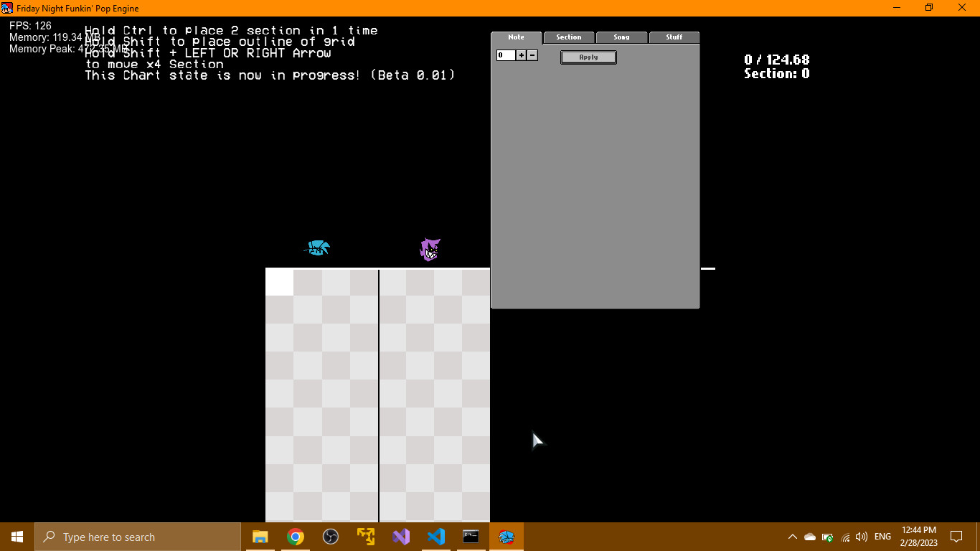
Task: Select the Note tab
Action: pyautogui.click(x=517, y=37)
